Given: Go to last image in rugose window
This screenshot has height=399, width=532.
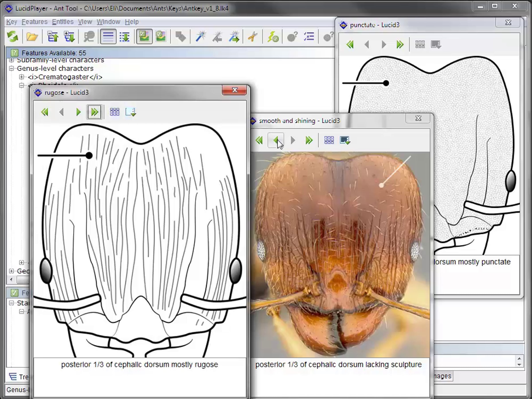Looking at the screenshot, I should click(94, 112).
